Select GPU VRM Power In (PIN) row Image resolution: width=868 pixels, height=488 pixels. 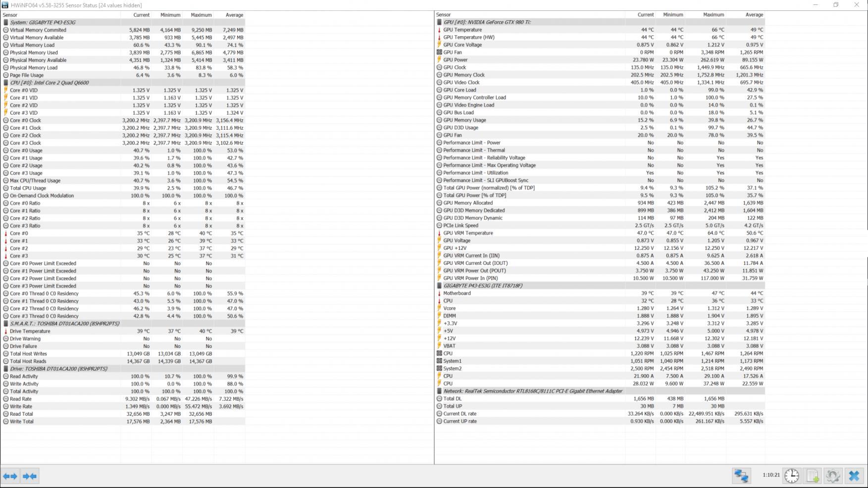tap(600, 278)
